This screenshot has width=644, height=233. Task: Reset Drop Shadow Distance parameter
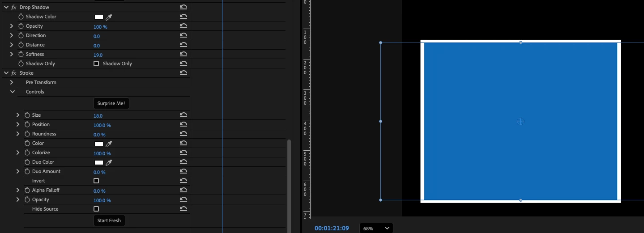coord(183,45)
